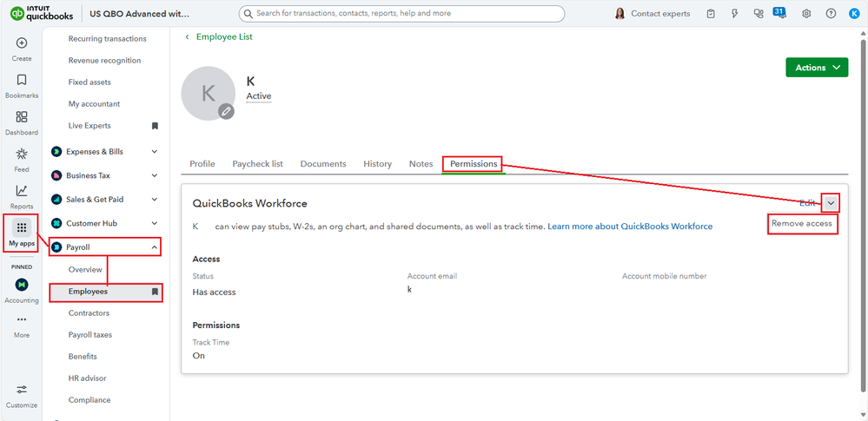
Task: Expand the Expenses & Bills section
Action: tap(155, 152)
